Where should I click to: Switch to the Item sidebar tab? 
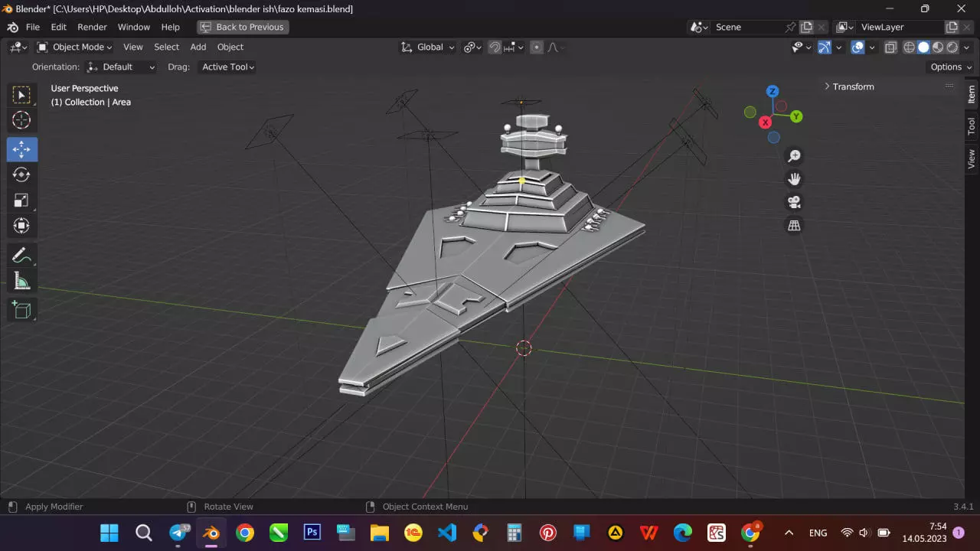pyautogui.click(x=971, y=94)
